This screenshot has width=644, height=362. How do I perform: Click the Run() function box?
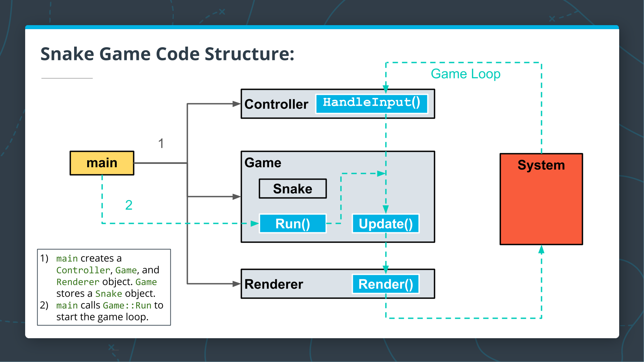[x=292, y=224]
